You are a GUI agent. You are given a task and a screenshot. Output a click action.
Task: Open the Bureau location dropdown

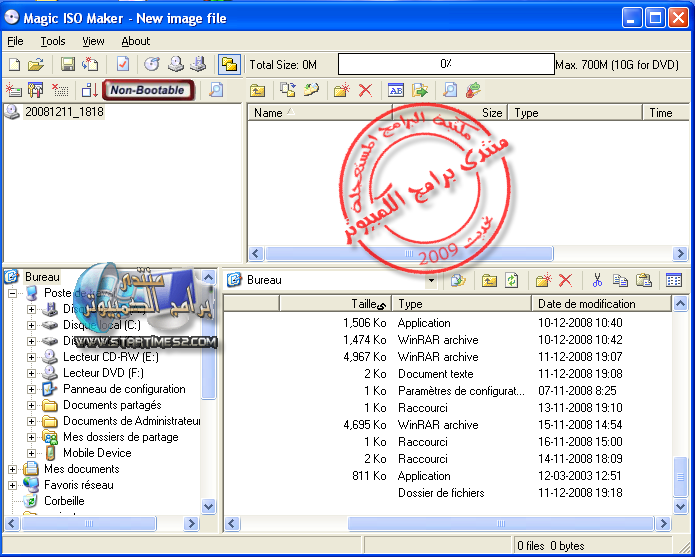coord(431,280)
